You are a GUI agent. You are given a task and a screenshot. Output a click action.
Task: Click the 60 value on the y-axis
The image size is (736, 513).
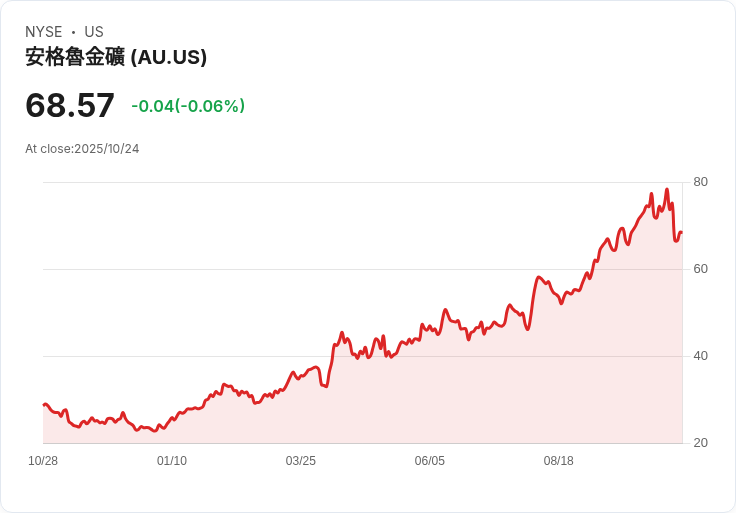701,269
